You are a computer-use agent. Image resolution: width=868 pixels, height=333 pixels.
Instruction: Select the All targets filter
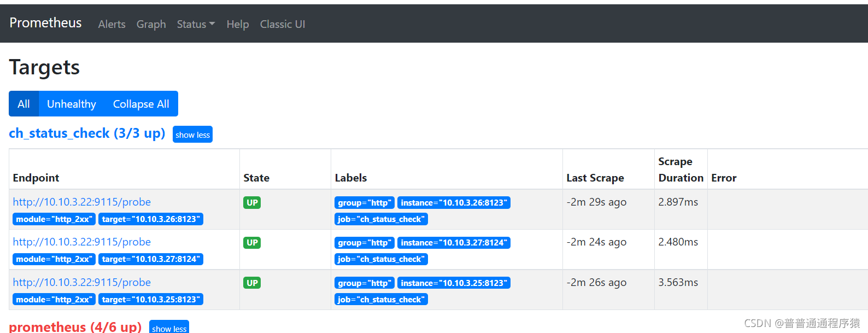pyautogui.click(x=24, y=104)
